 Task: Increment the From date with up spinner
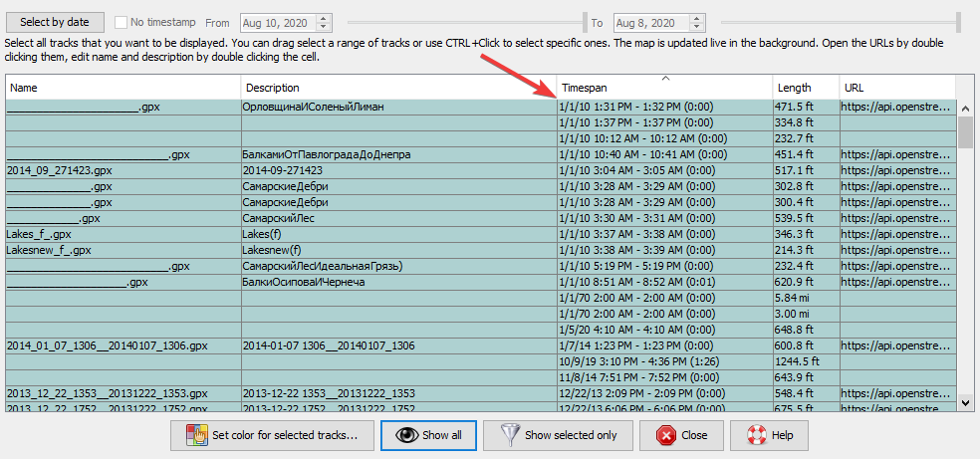point(326,18)
